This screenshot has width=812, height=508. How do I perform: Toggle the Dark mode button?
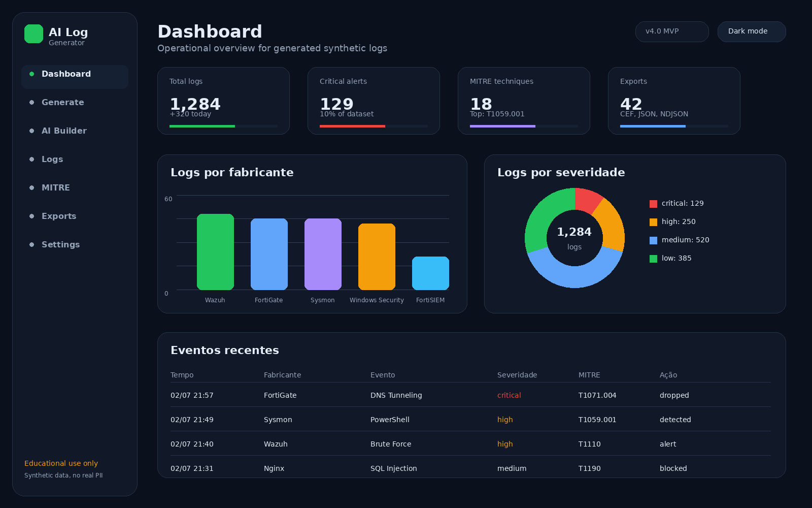click(752, 31)
